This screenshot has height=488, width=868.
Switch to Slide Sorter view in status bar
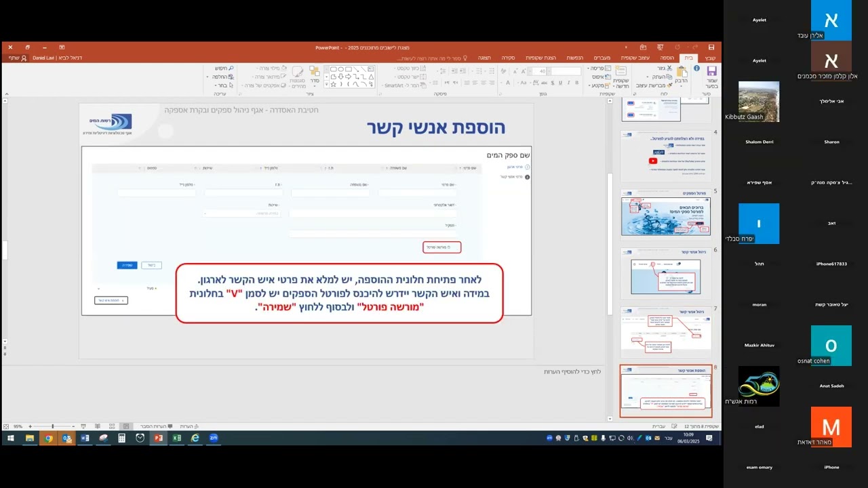click(112, 426)
